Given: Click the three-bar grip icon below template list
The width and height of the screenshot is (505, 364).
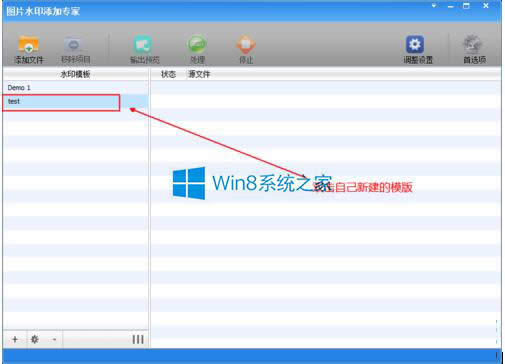Looking at the screenshot, I should click(138, 339).
